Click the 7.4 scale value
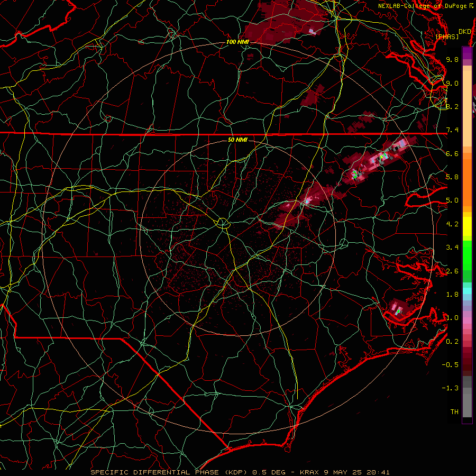This screenshot has width=476, height=476. [x=452, y=130]
